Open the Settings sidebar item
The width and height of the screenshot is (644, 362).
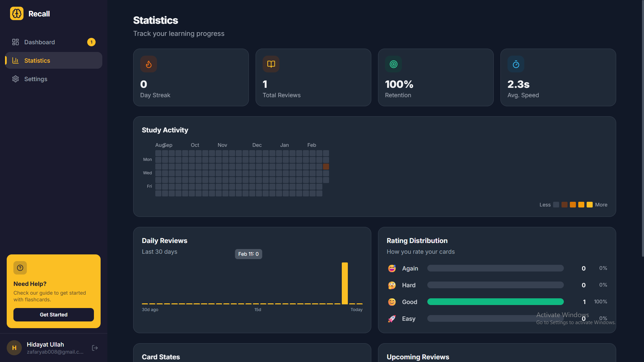(x=36, y=79)
